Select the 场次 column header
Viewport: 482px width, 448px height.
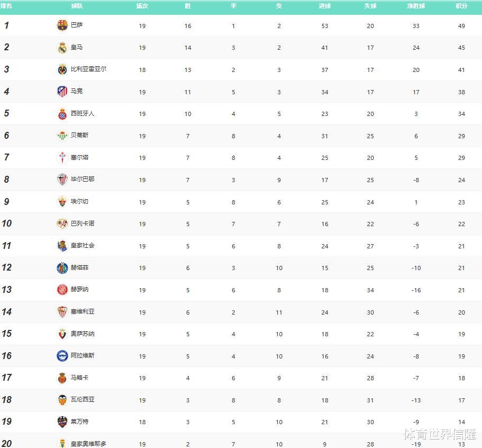click(x=142, y=6)
